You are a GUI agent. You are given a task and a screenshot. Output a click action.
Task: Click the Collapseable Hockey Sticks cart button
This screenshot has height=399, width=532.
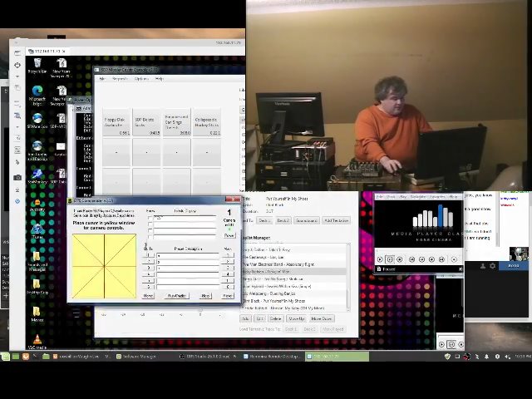[207, 122]
